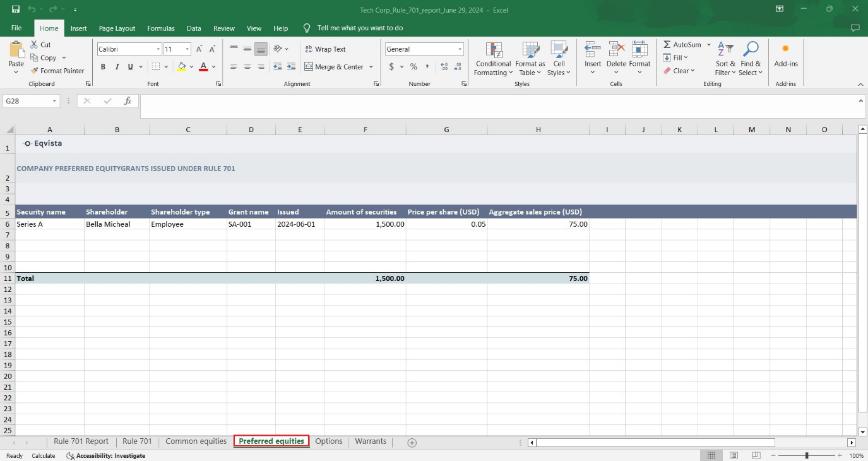This screenshot has width=868, height=461.
Task: Open the File menu
Action: [x=16, y=28]
